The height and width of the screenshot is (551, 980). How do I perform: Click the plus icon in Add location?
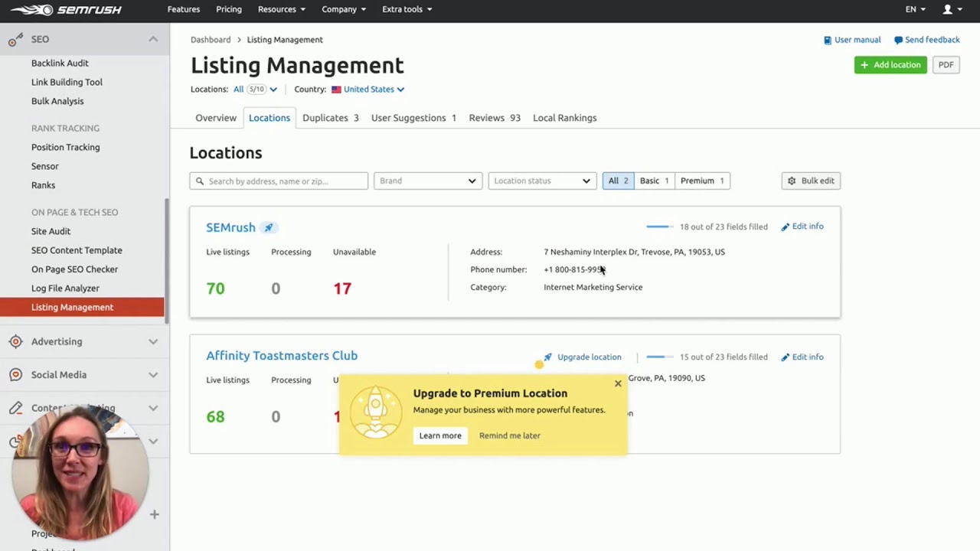point(864,65)
